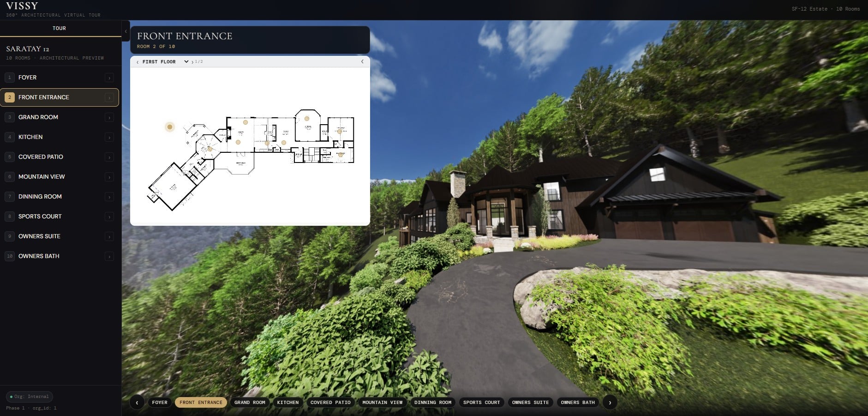Click the dining room hotspot right of kitchen hotspot

[x=284, y=143]
